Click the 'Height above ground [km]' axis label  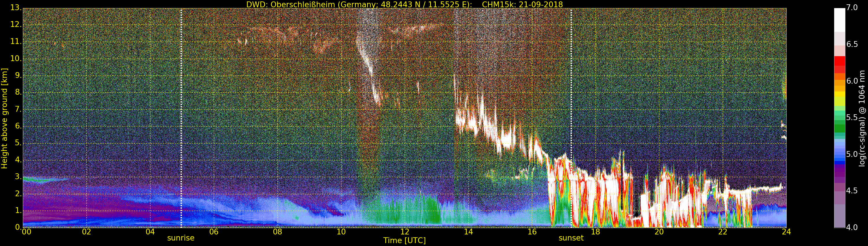pos(4,118)
